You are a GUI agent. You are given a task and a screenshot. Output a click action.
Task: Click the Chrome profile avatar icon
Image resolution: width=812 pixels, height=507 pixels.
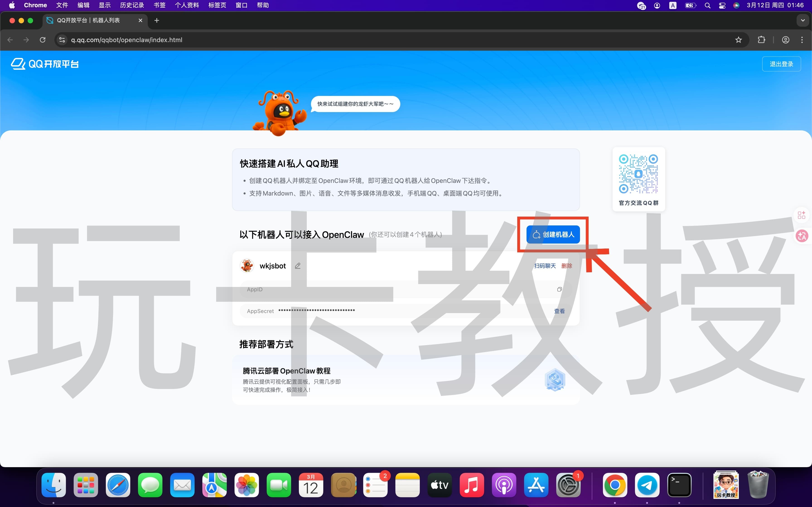[785, 40]
